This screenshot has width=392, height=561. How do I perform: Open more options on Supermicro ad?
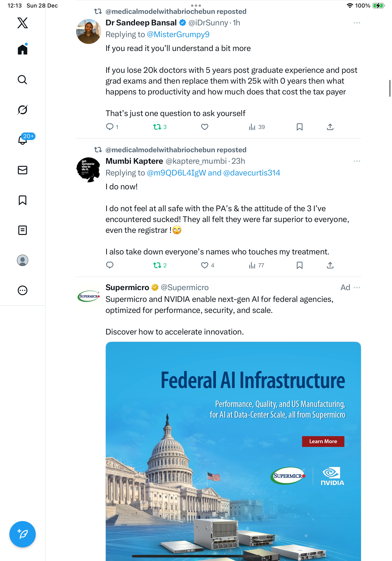pos(357,287)
